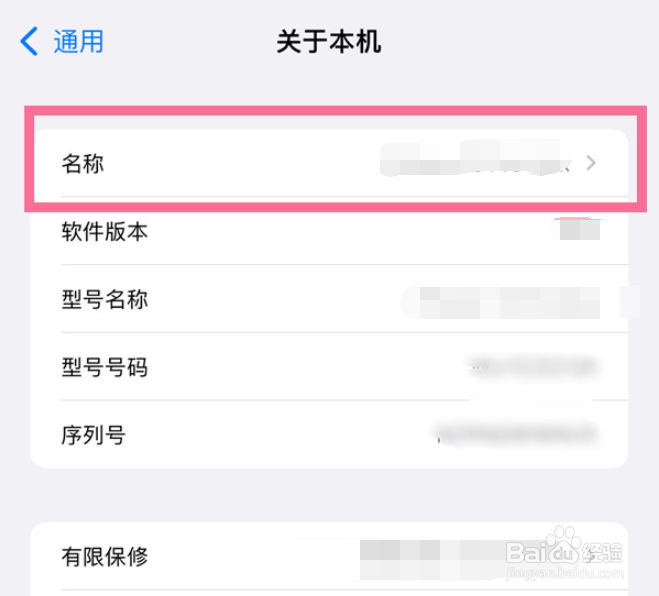
Task: Select the 软件版本 row label
Action: 104,232
